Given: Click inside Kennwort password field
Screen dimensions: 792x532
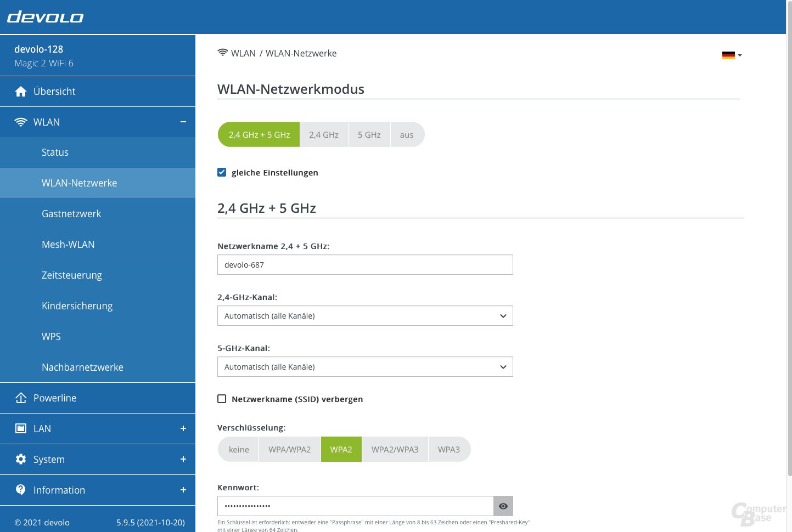Looking at the screenshot, I should [x=355, y=506].
